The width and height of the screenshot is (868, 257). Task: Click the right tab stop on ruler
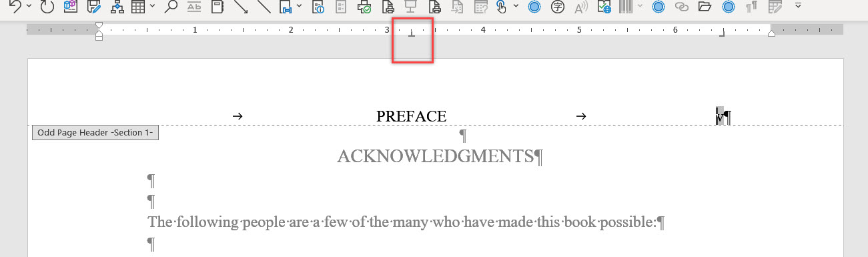pyautogui.click(x=721, y=33)
